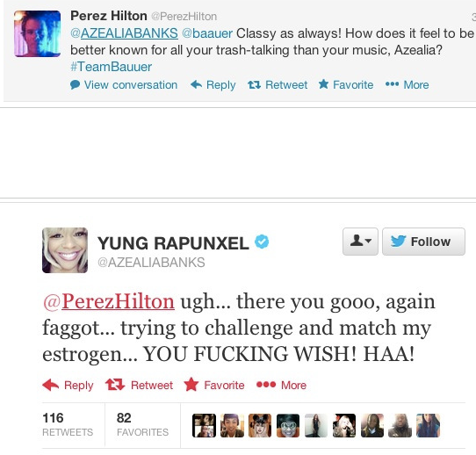Open the @PerezHilton mention link in red
The image size is (476, 455).
pos(109,301)
